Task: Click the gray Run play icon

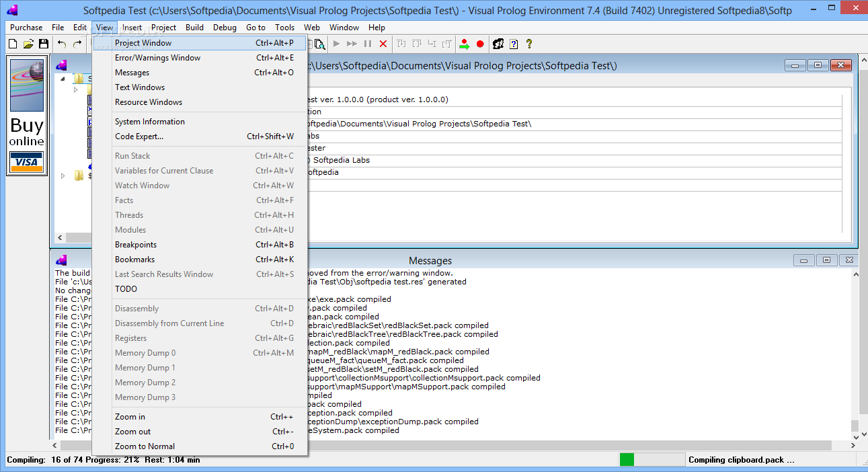Action: click(337, 44)
